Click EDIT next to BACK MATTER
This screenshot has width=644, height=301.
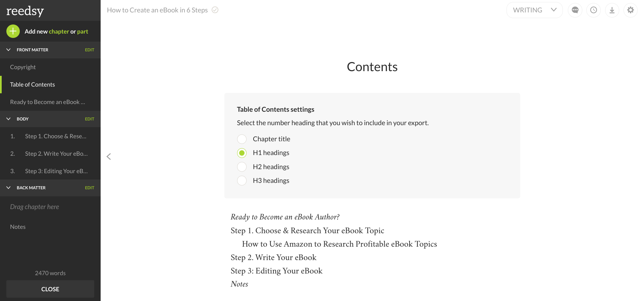pyautogui.click(x=90, y=188)
